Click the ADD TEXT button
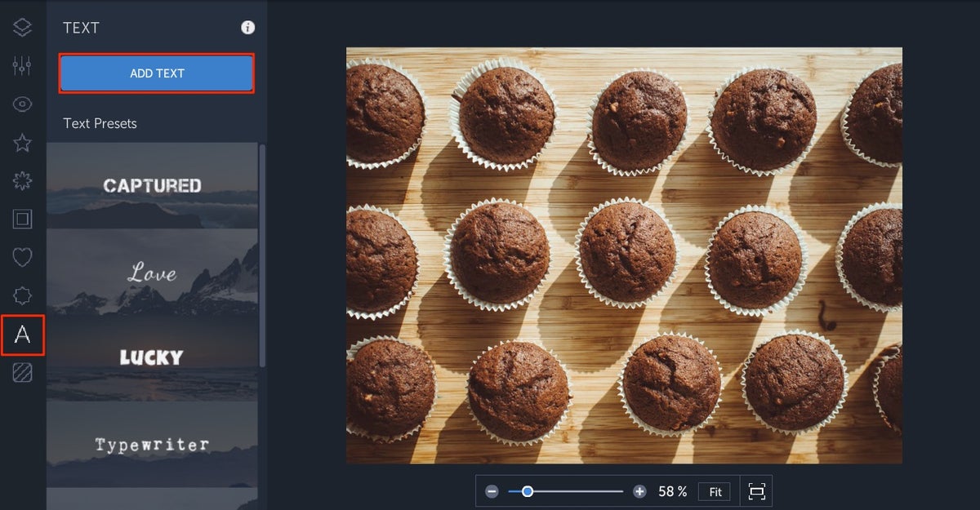The height and width of the screenshot is (510, 980). click(x=156, y=73)
